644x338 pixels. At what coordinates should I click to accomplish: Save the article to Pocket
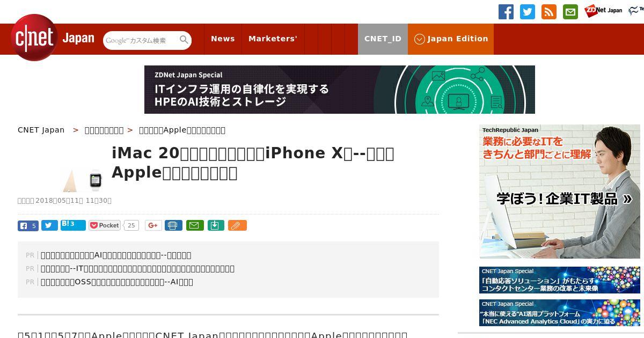click(x=105, y=225)
